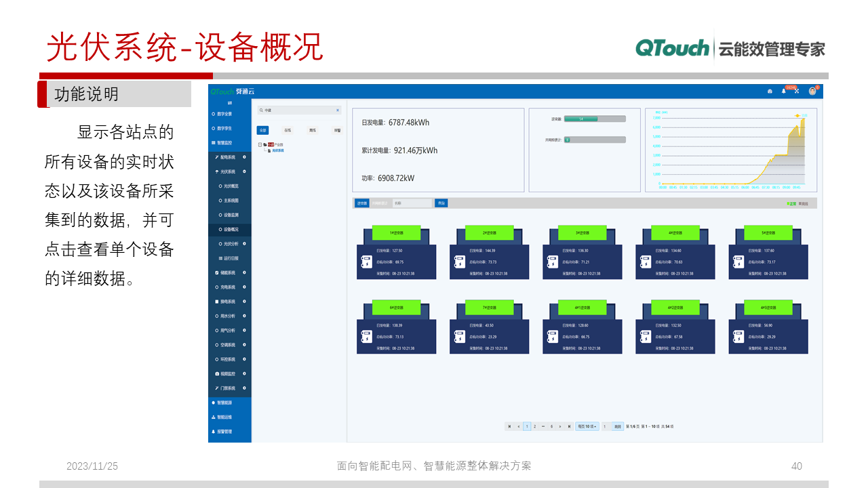Click the 跳转 pagination jump button
Screen dimensions: 868x488
618,426
